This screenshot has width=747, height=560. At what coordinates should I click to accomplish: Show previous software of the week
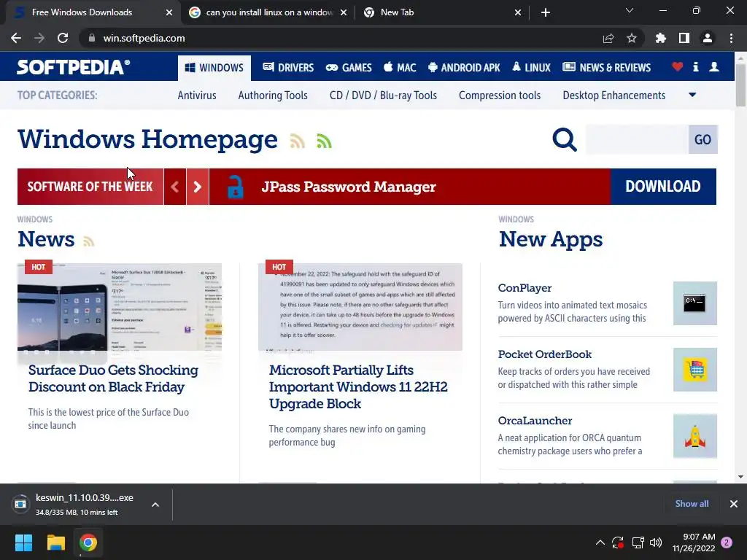(175, 187)
